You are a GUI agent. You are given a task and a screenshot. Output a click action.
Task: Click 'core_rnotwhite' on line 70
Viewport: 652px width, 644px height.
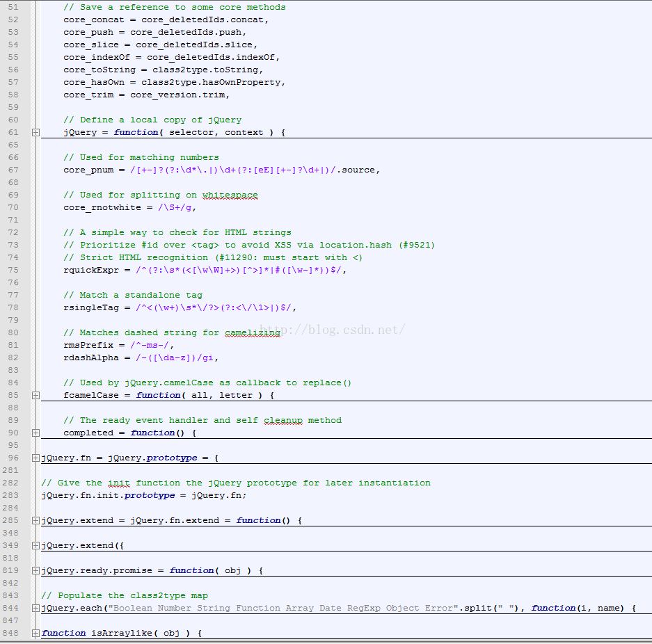click(x=102, y=207)
